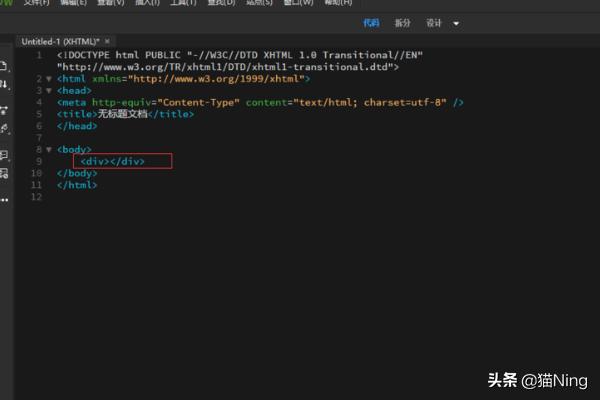Switch to 拆分 (Split) view
The width and height of the screenshot is (600, 400).
pos(403,23)
